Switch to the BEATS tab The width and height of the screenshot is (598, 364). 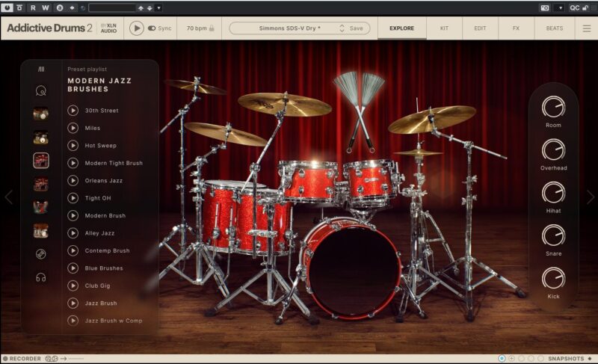point(555,28)
